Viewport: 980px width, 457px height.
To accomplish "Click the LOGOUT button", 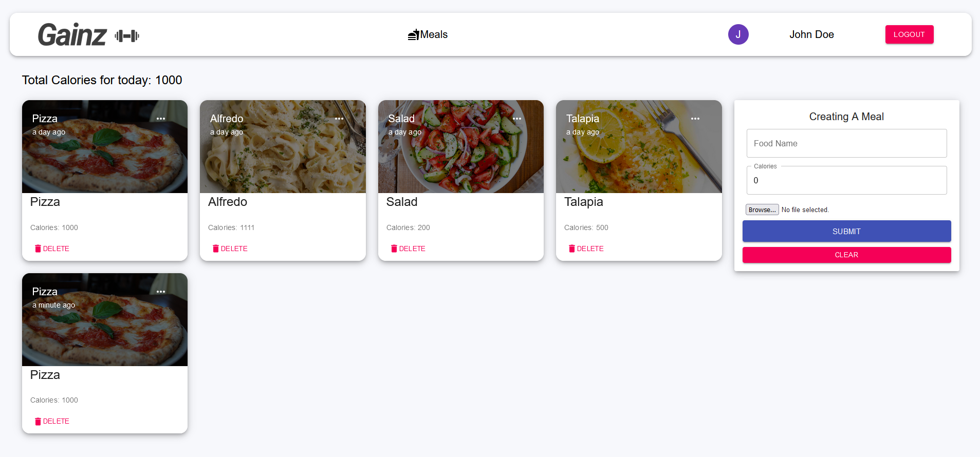I will tap(909, 34).
